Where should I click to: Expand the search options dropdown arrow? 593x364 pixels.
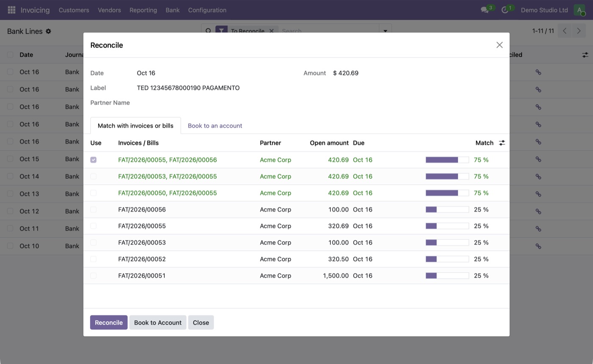[385, 31]
